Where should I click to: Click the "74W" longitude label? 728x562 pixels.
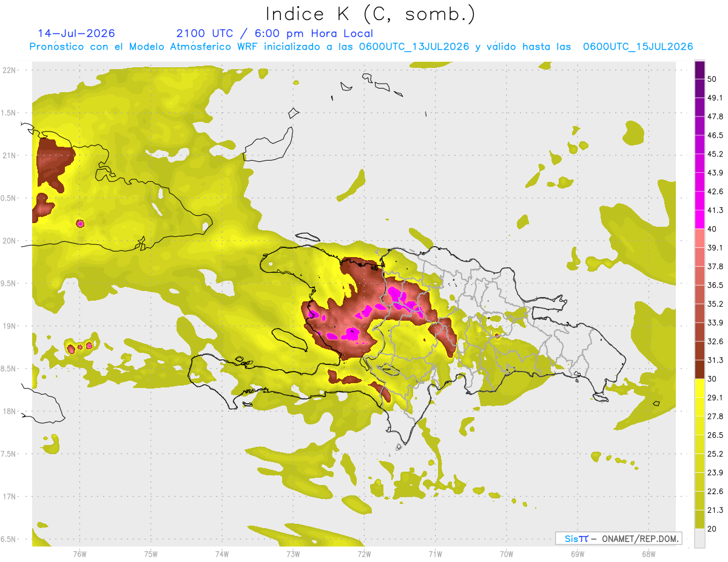[221, 554]
